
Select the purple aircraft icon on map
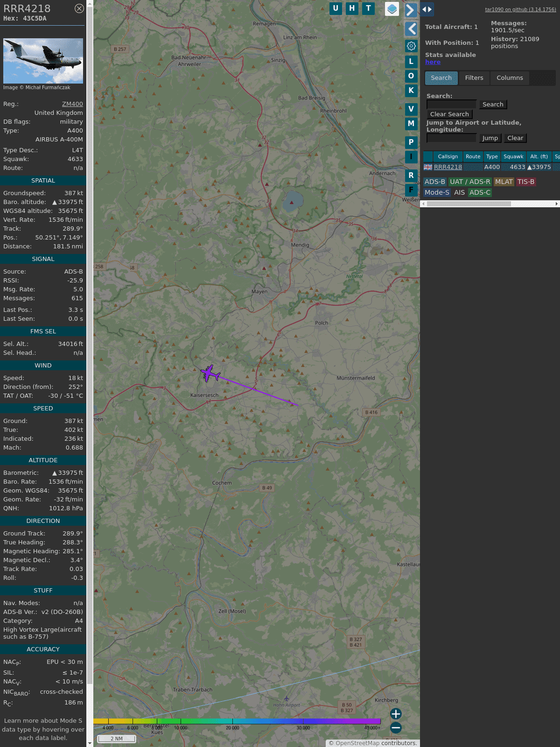point(210,373)
